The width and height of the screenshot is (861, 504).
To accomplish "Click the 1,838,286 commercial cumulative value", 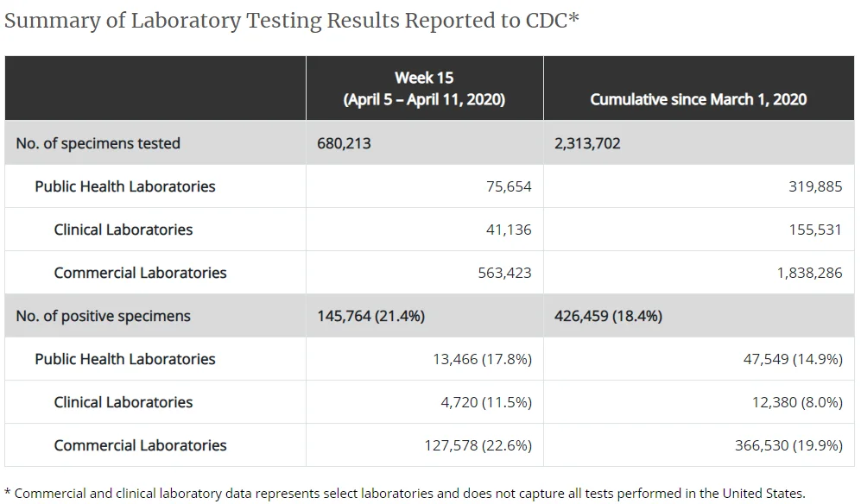I will [x=809, y=273].
